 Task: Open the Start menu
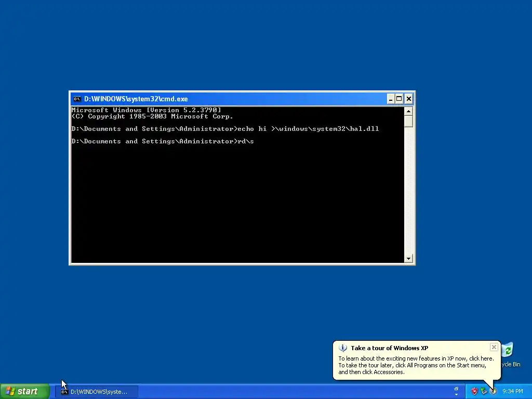coord(25,392)
